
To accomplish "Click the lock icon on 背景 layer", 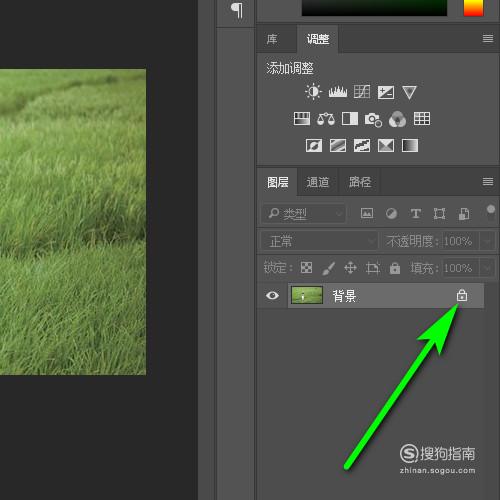I will (x=462, y=295).
